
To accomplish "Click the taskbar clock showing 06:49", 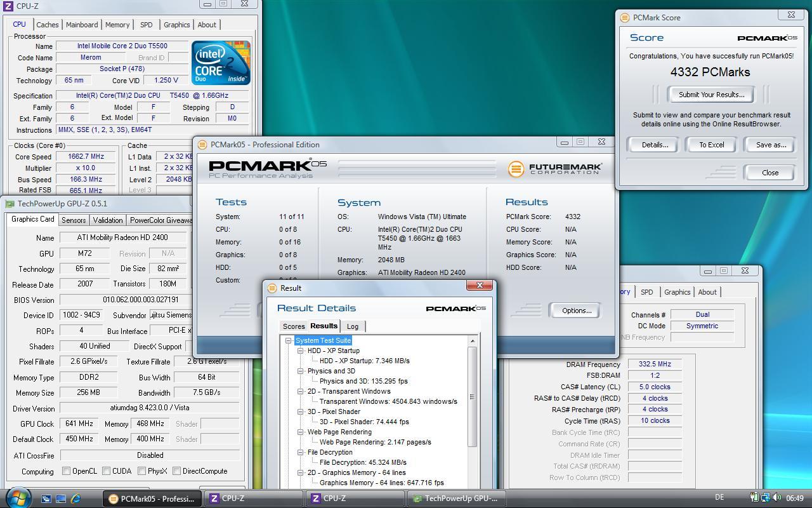I will (x=794, y=498).
